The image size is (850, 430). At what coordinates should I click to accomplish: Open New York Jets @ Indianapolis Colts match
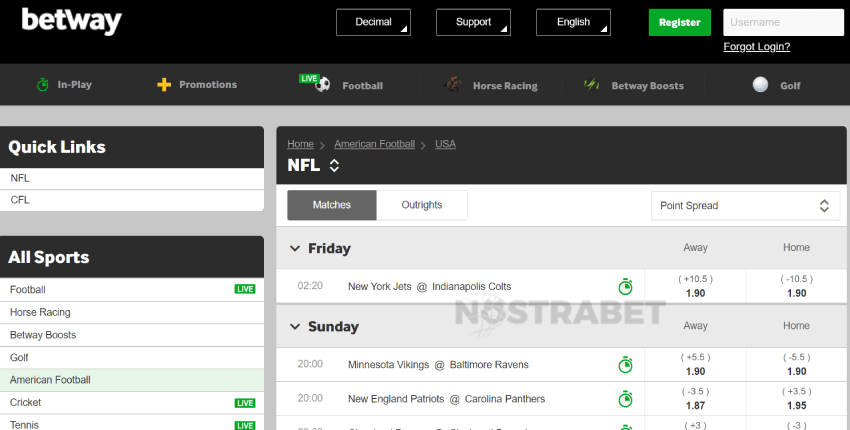tap(429, 286)
